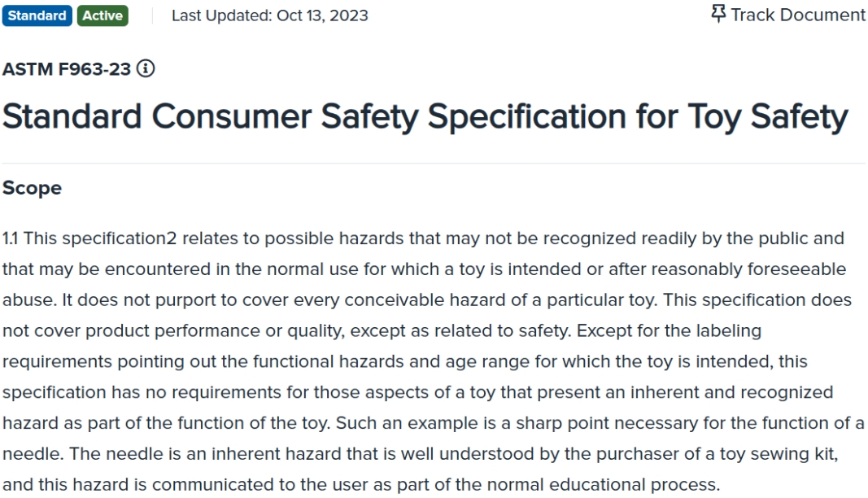The image size is (868, 498).
Task: Click the word specification2 in the first line
Action: pyautogui.click(x=120, y=238)
